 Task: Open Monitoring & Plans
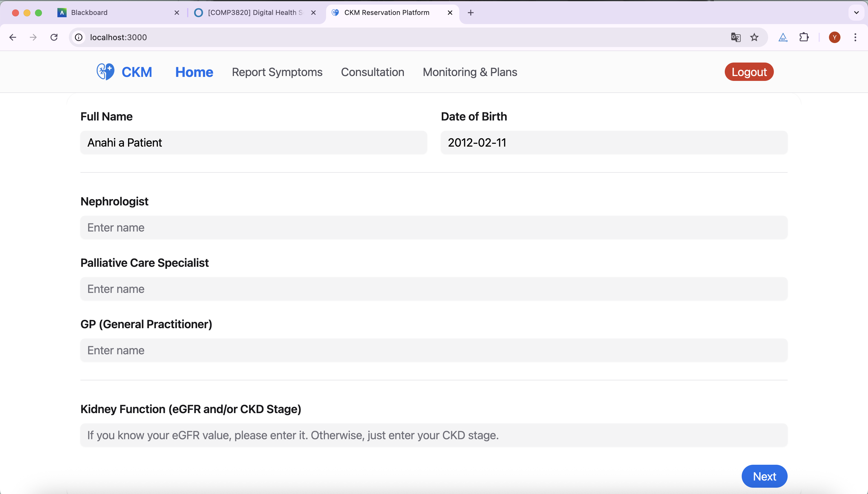470,72
